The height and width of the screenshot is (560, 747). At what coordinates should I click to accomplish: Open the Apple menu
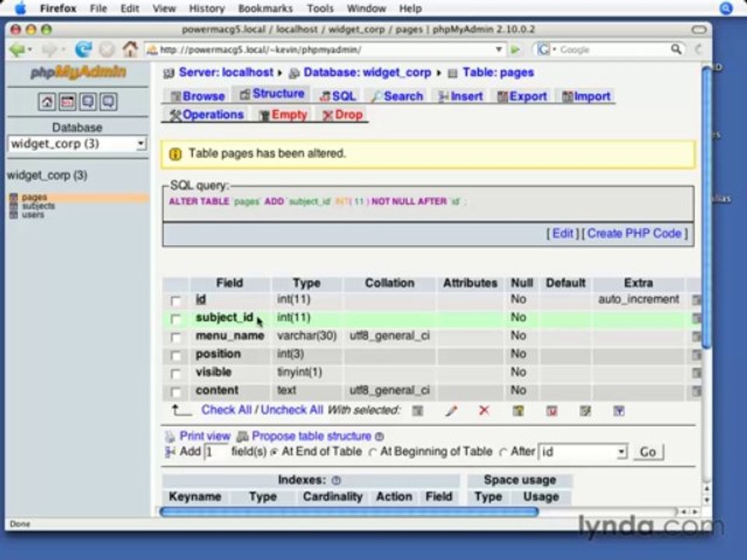[20, 8]
